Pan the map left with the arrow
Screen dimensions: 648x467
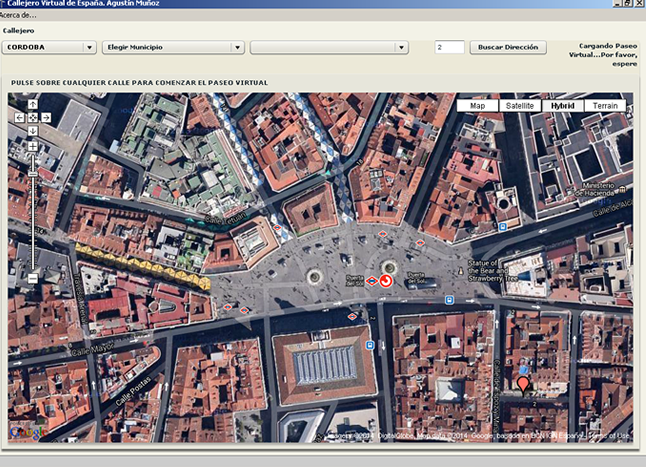(x=19, y=118)
